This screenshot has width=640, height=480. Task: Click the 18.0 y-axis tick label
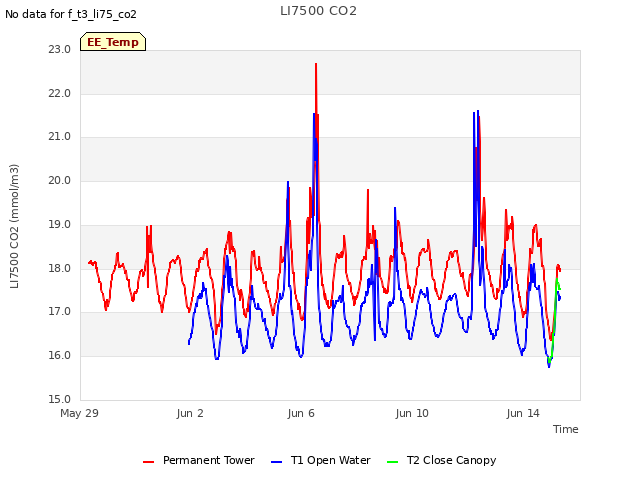click(60, 269)
